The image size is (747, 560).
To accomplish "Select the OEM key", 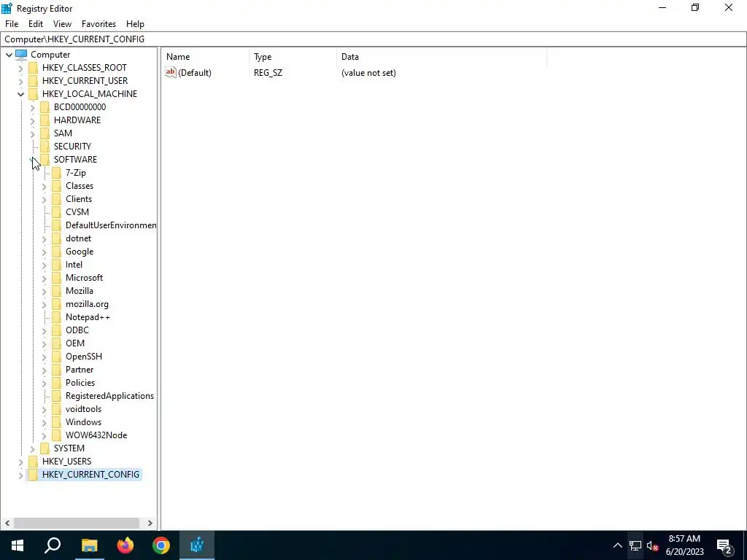I will tap(75, 343).
